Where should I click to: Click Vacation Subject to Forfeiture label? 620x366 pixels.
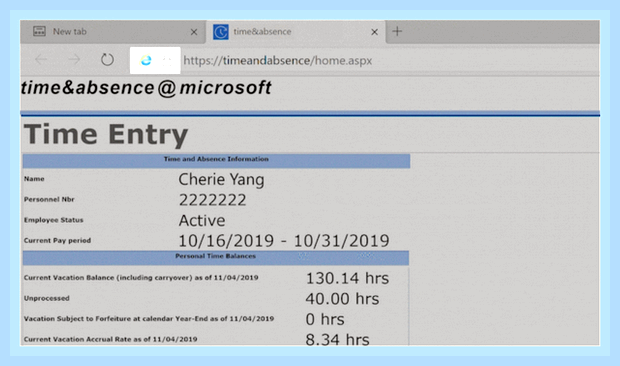coord(149,319)
